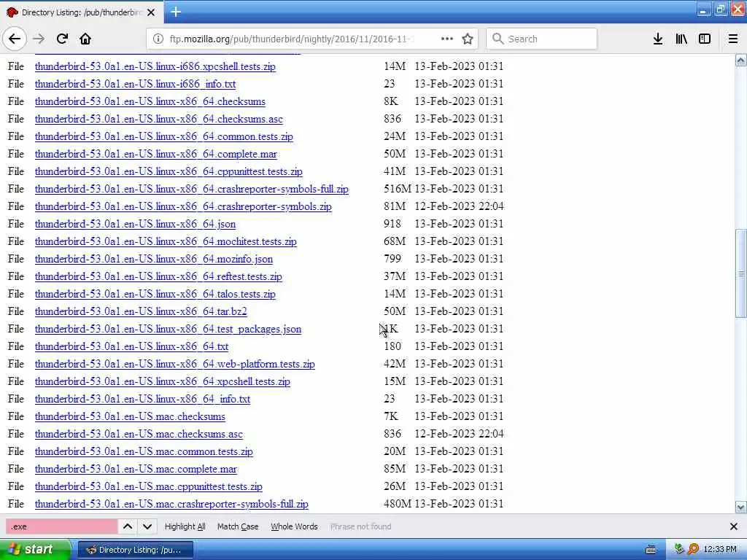Screen dimensions: 747x560
Task: Open linux-x86_64.talos.tests.zip link
Action: coord(155,295)
